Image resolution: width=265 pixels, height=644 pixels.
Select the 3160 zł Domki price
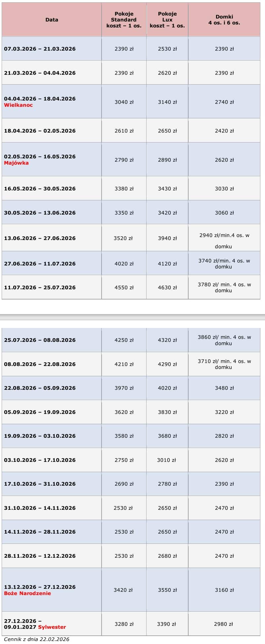click(x=224, y=590)
